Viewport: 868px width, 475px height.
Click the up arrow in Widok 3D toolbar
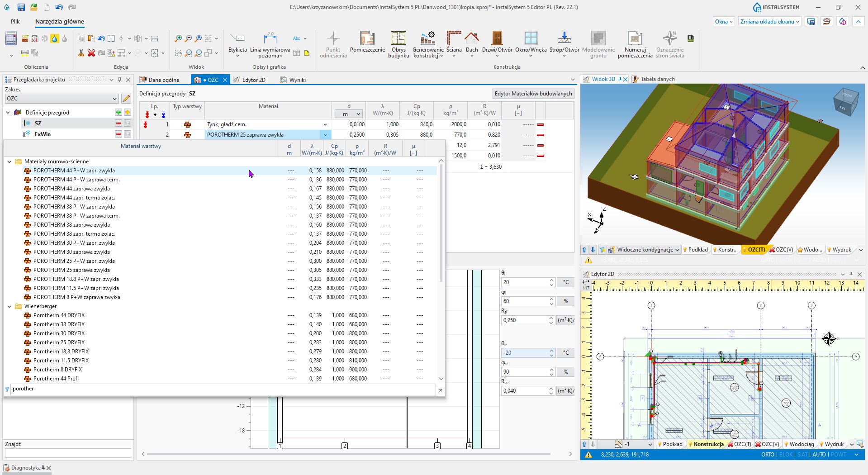(584, 250)
